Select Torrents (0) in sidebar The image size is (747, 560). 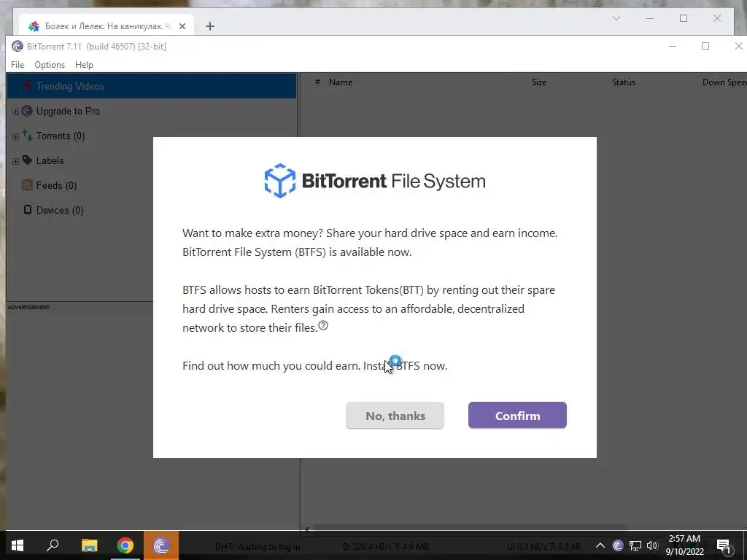(x=61, y=136)
